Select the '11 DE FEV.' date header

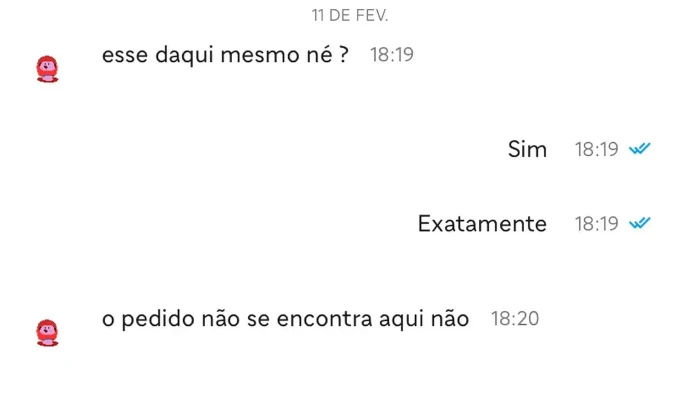(x=350, y=16)
